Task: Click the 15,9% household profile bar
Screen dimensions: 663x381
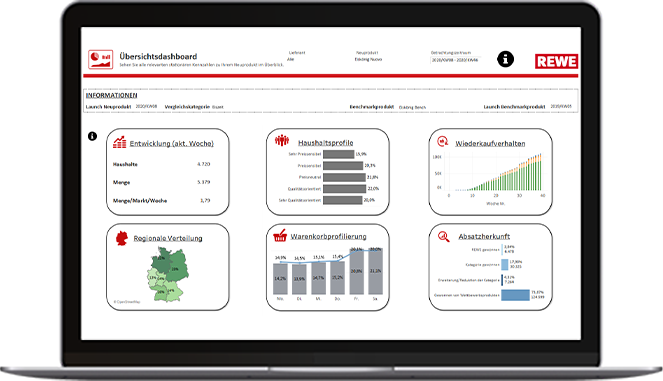Action: 339,154
